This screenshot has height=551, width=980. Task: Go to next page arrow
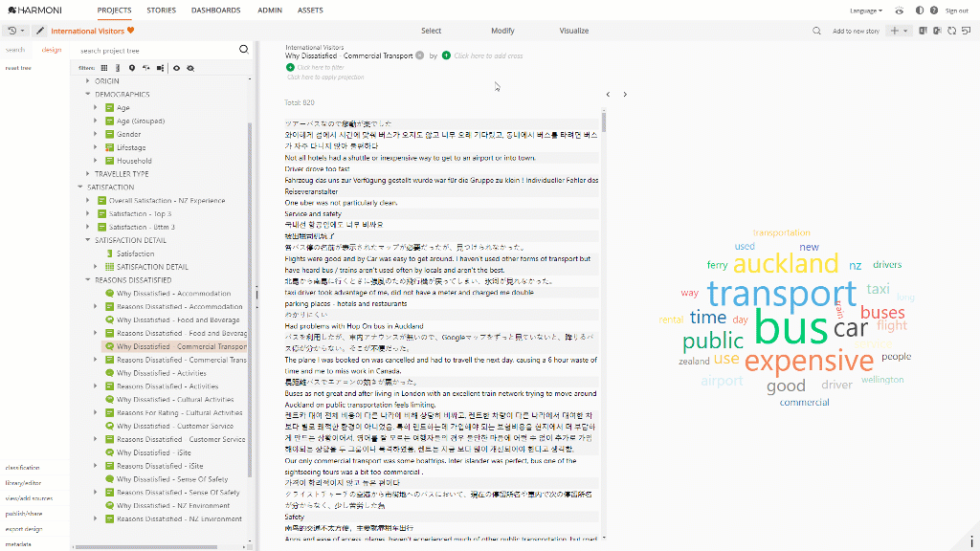pyautogui.click(x=625, y=95)
